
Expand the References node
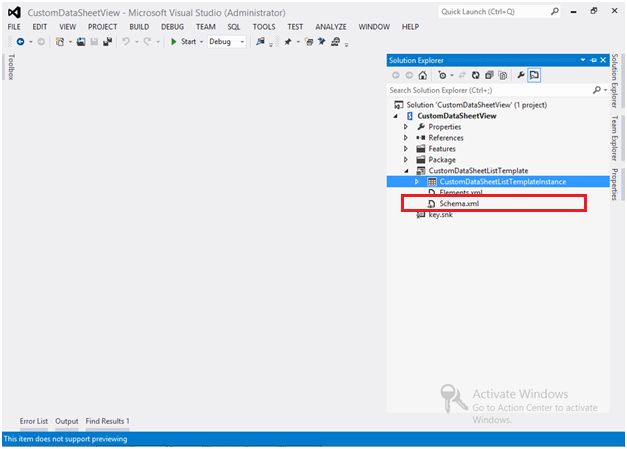(406, 138)
